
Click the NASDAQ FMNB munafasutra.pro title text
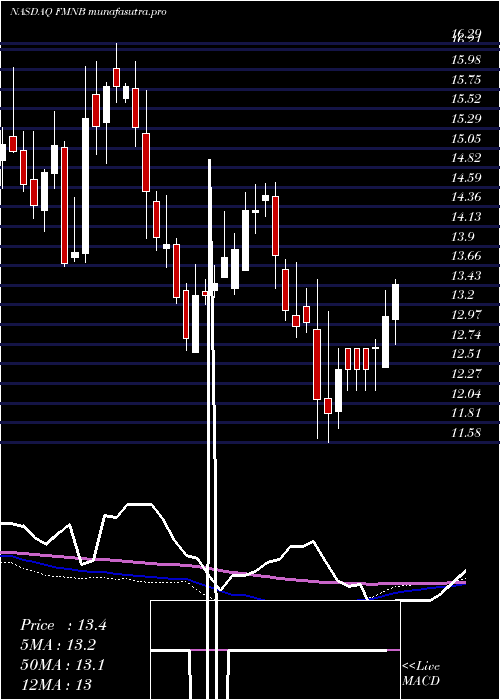click(x=88, y=12)
